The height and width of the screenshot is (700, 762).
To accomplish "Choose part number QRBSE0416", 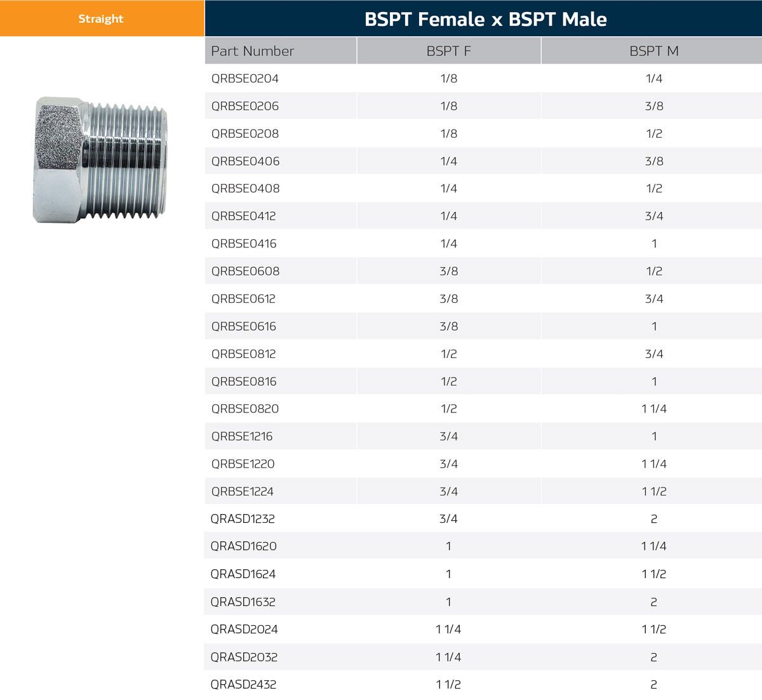I will coord(244,244).
